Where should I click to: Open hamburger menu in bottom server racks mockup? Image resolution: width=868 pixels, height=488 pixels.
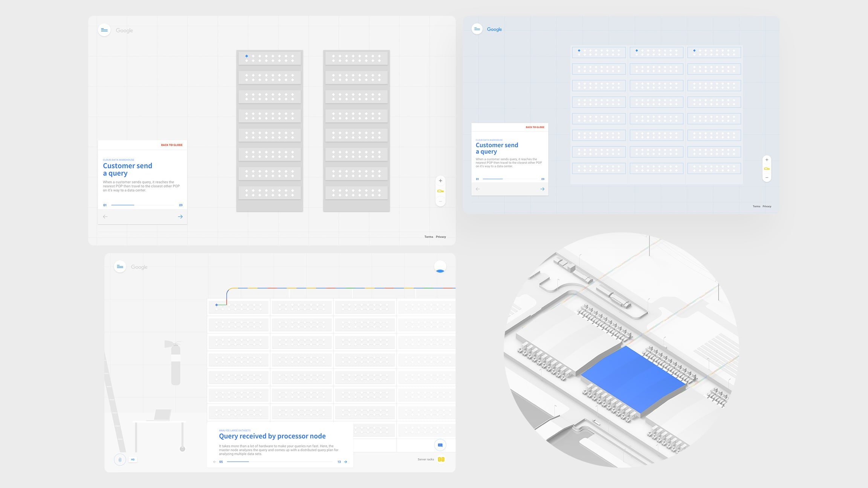point(120,267)
